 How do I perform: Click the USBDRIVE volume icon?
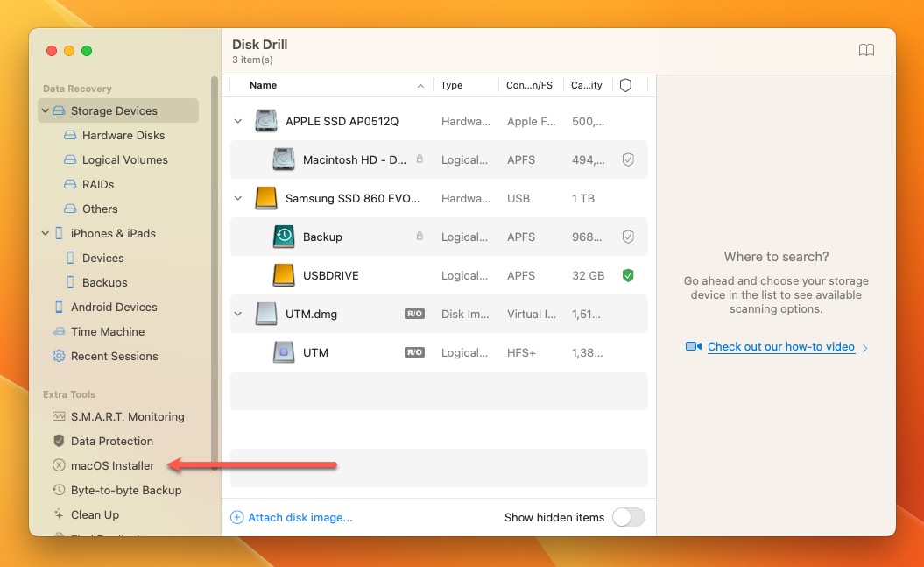[284, 275]
